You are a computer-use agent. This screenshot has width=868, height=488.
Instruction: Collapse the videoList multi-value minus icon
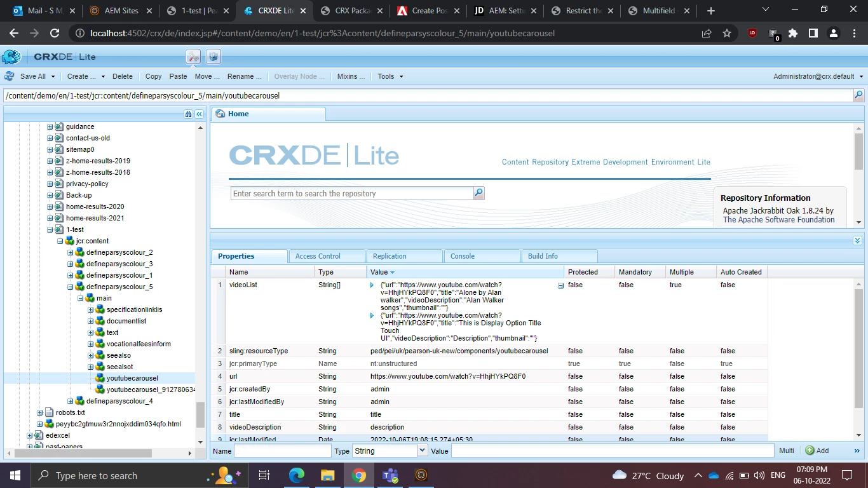pos(560,286)
